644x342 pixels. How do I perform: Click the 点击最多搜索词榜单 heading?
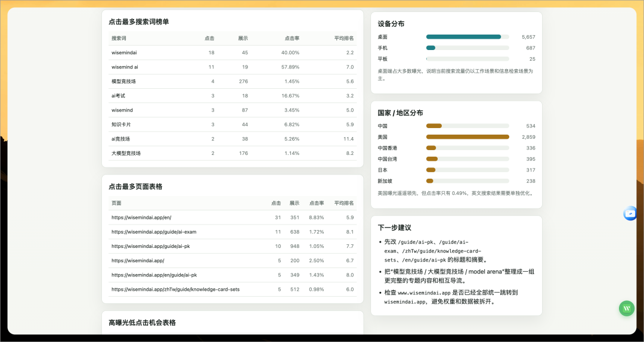(x=138, y=22)
